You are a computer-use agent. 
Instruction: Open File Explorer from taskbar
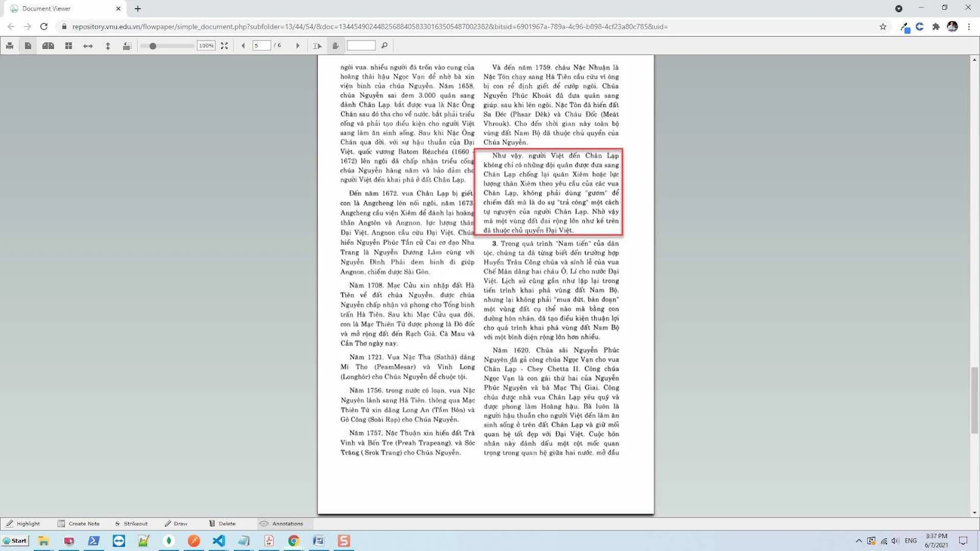(x=43, y=541)
